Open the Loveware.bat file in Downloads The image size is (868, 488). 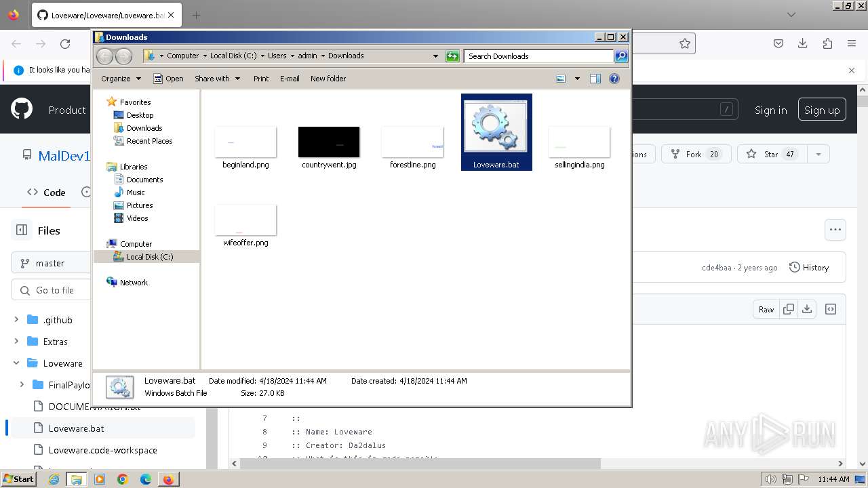(x=496, y=132)
